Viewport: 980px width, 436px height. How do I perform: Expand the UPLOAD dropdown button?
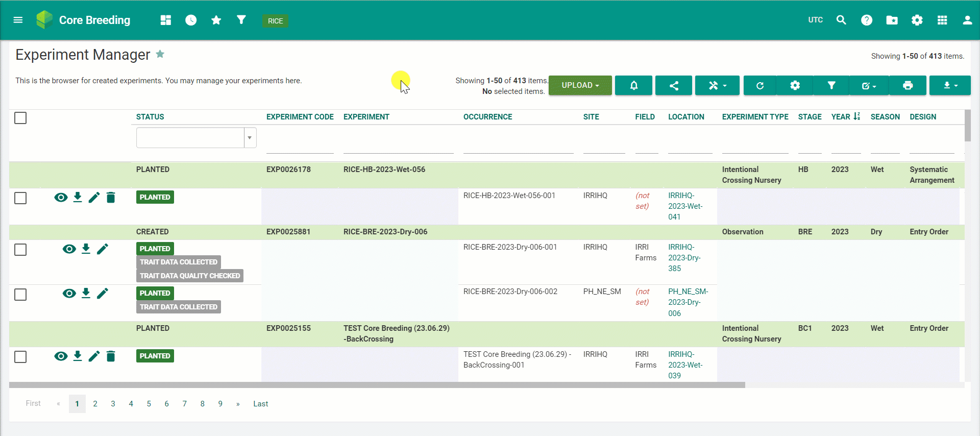(580, 85)
